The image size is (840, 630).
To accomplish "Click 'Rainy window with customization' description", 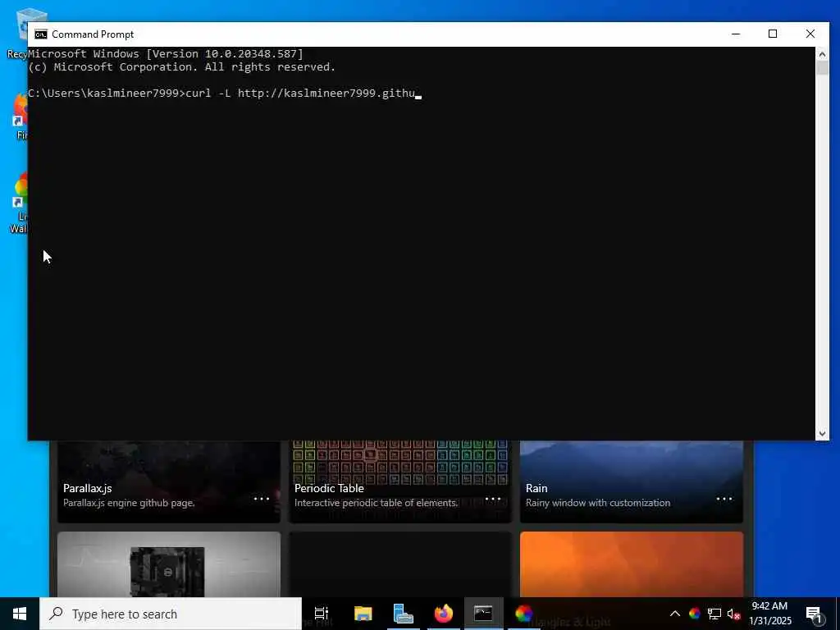I will (598, 503).
